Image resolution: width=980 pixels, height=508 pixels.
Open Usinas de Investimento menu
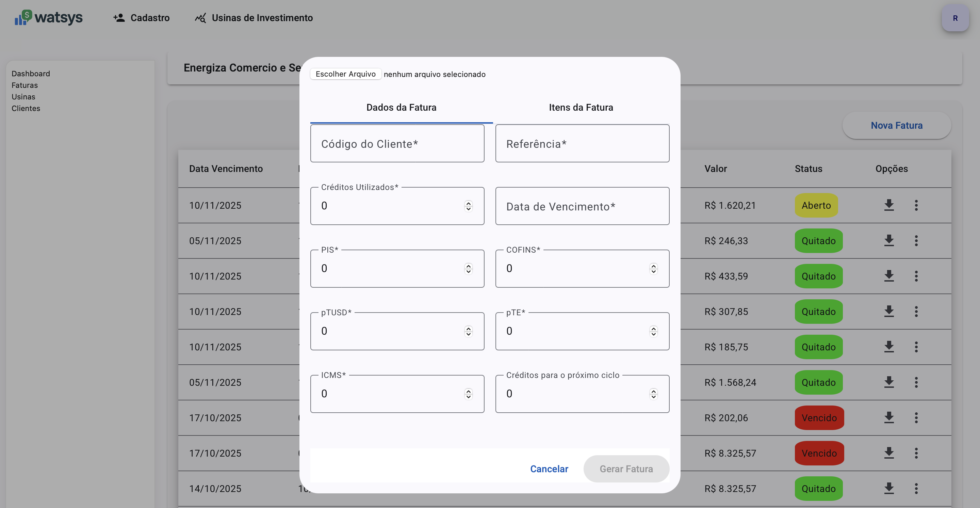click(254, 18)
